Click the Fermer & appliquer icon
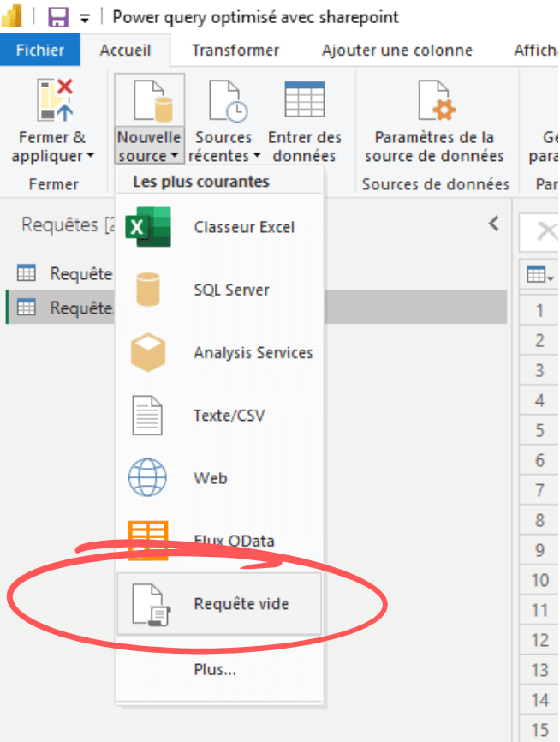This screenshot has width=560, height=742. coord(52,101)
